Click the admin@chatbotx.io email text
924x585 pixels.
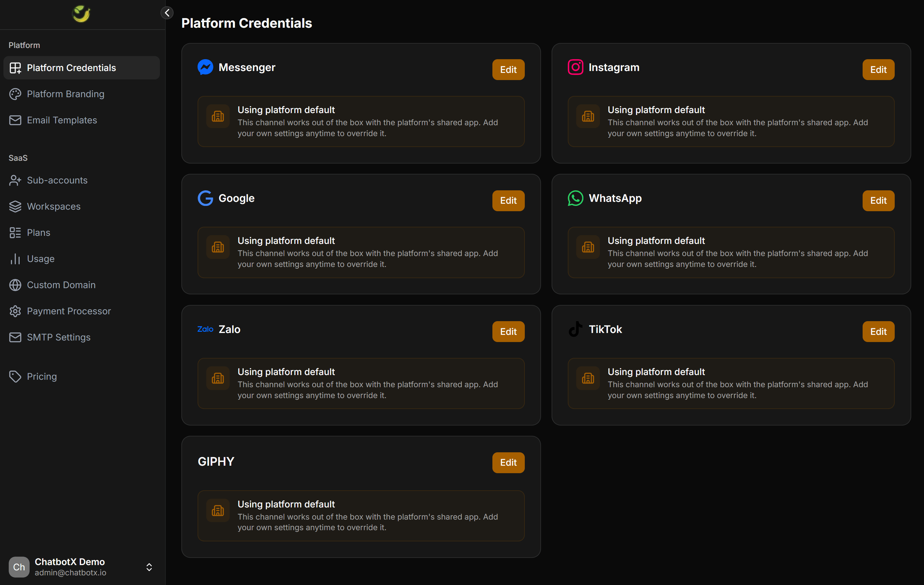point(70,572)
